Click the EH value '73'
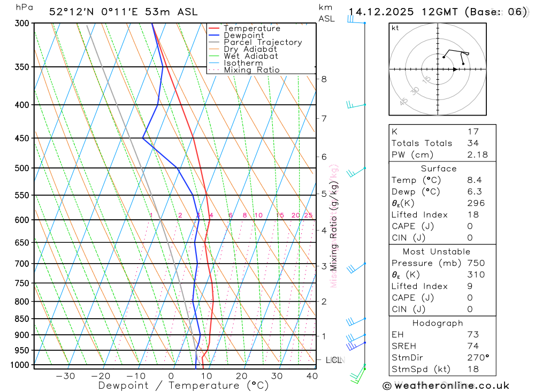Image resolution: width=535 pixels, height=392 pixels. (473, 335)
